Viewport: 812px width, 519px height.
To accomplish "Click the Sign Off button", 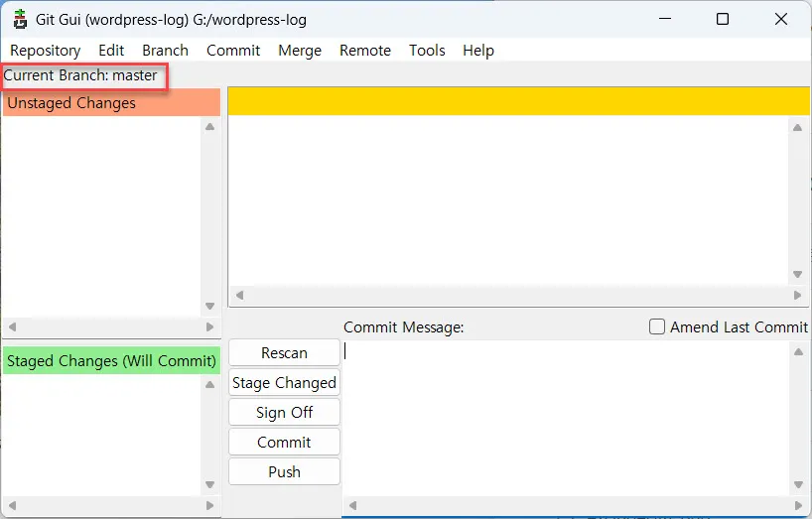I will 284,413.
